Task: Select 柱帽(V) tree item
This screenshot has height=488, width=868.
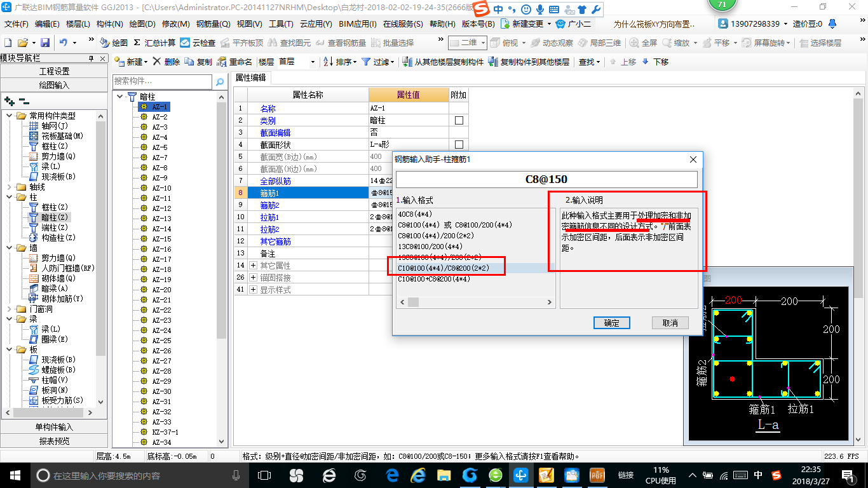Action: [x=48, y=380]
